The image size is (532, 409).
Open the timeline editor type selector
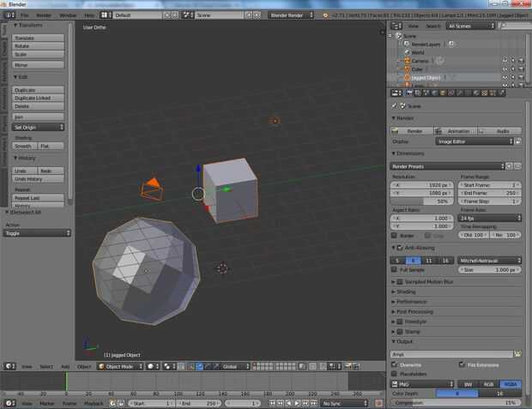tap(9, 403)
